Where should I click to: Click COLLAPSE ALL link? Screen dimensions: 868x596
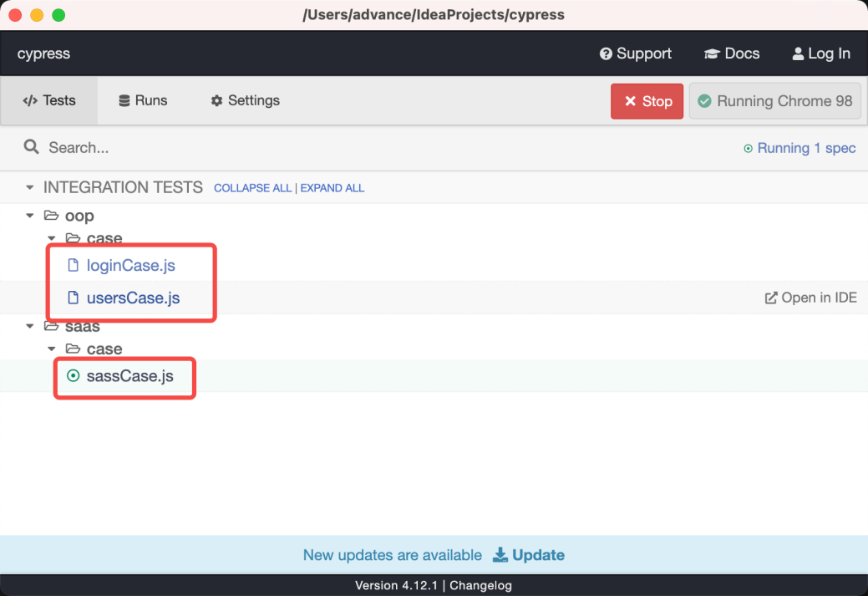tap(252, 188)
